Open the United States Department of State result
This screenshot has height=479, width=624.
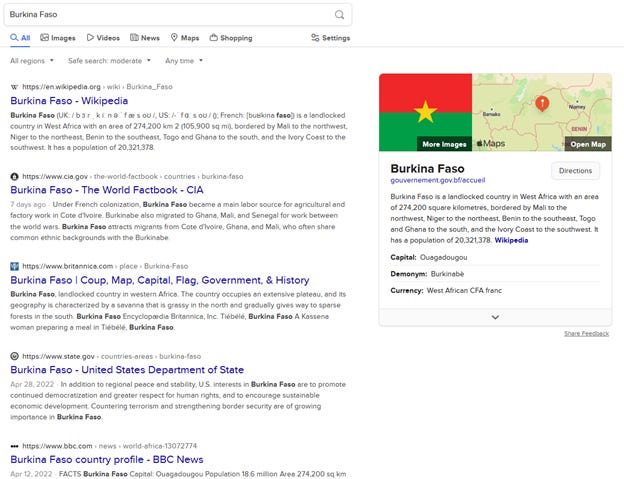coord(127,370)
